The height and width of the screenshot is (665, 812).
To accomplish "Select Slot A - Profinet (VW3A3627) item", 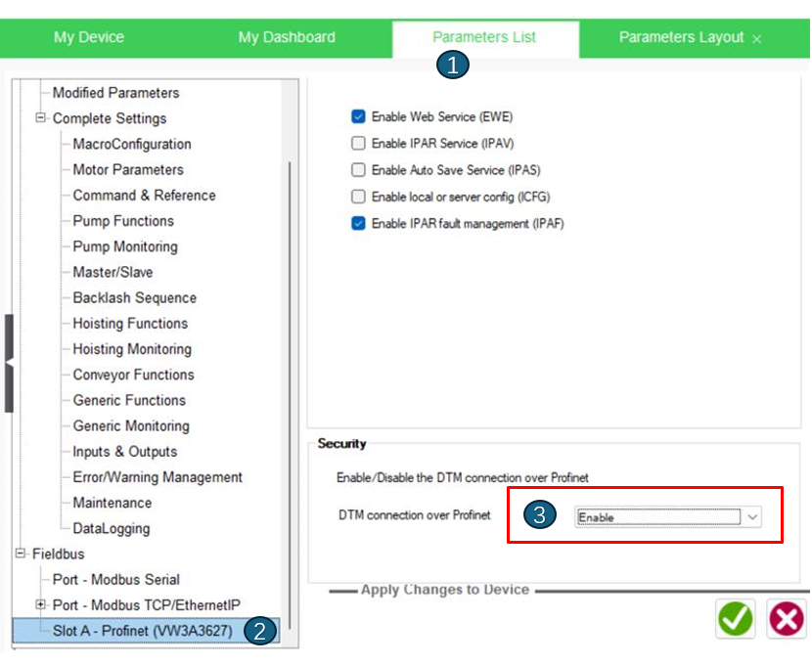I will (142, 631).
